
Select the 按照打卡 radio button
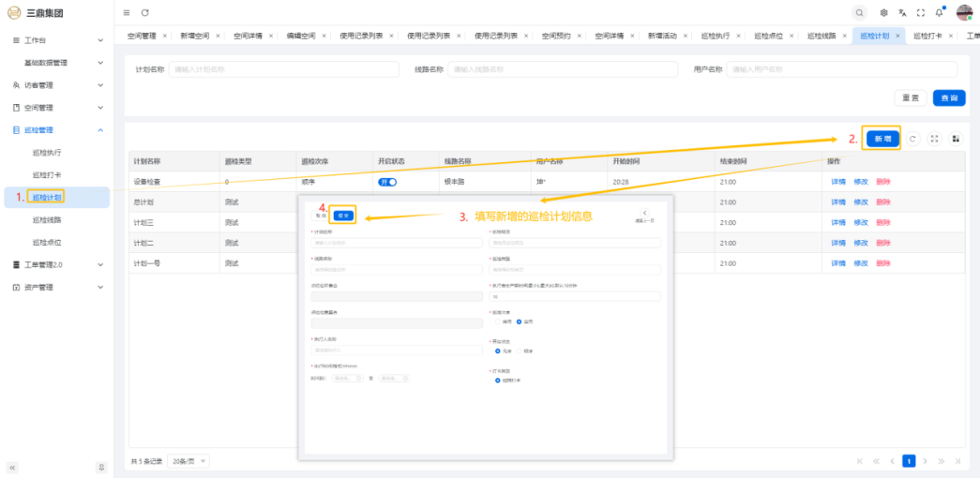coord(497,380)
